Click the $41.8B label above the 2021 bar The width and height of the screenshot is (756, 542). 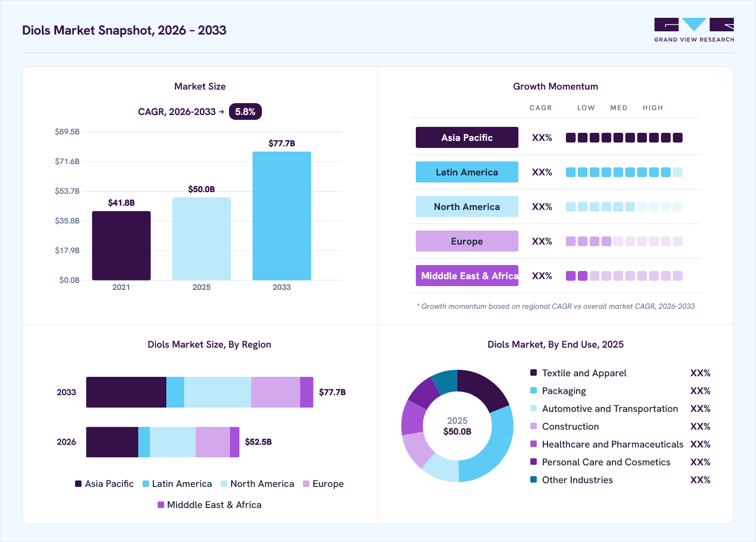[122, 203]
